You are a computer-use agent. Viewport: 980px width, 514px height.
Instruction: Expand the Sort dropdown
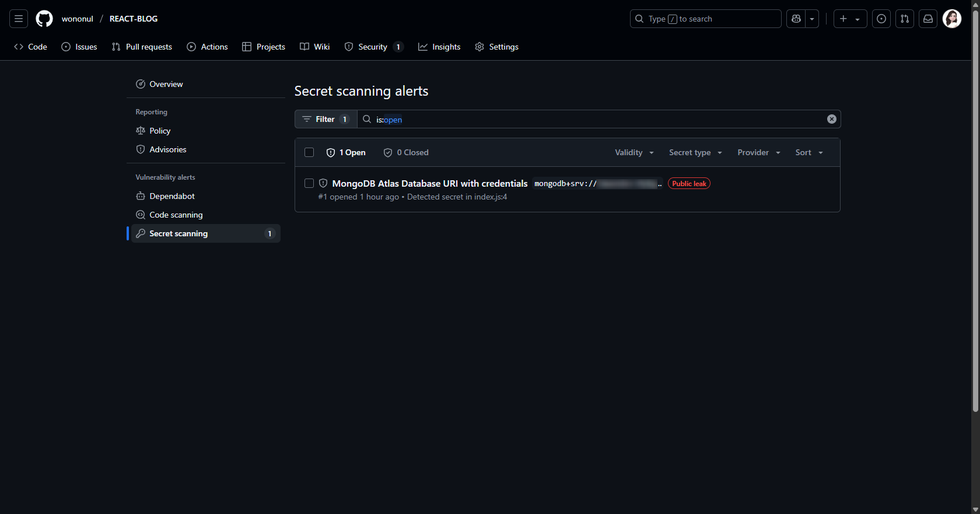[809, 152]
